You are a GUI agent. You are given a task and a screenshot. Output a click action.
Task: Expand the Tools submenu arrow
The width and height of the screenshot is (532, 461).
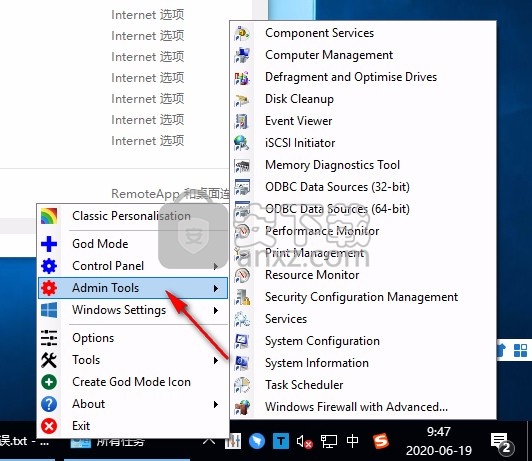point(216,360)
